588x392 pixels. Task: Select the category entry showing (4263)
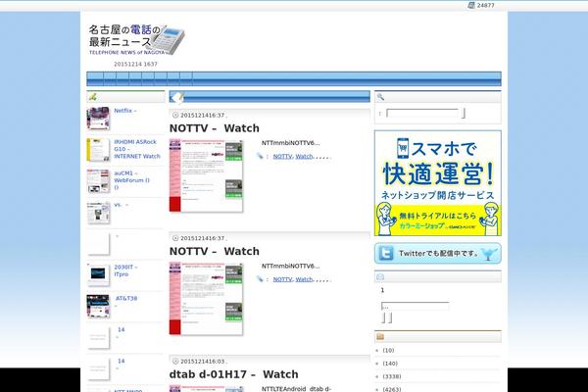(391, 389)
